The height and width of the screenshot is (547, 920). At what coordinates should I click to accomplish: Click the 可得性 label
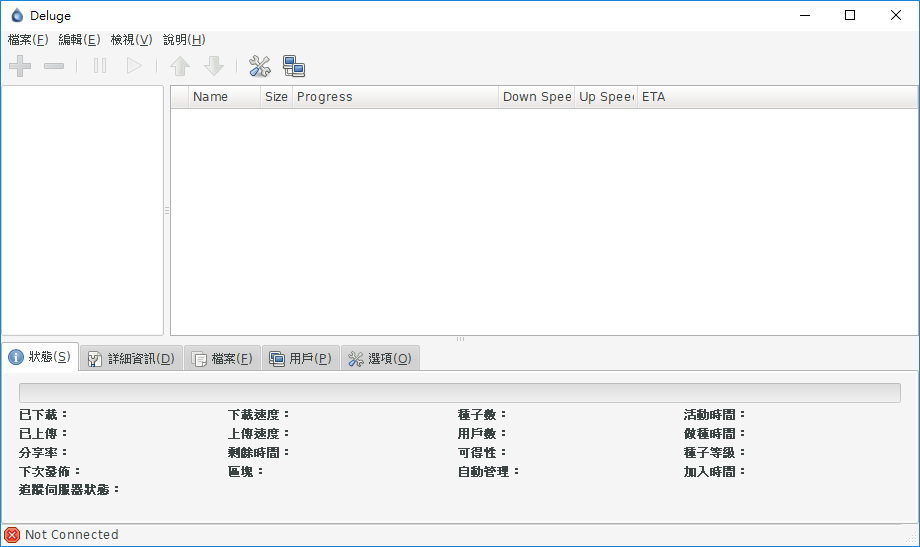[482, 453]
